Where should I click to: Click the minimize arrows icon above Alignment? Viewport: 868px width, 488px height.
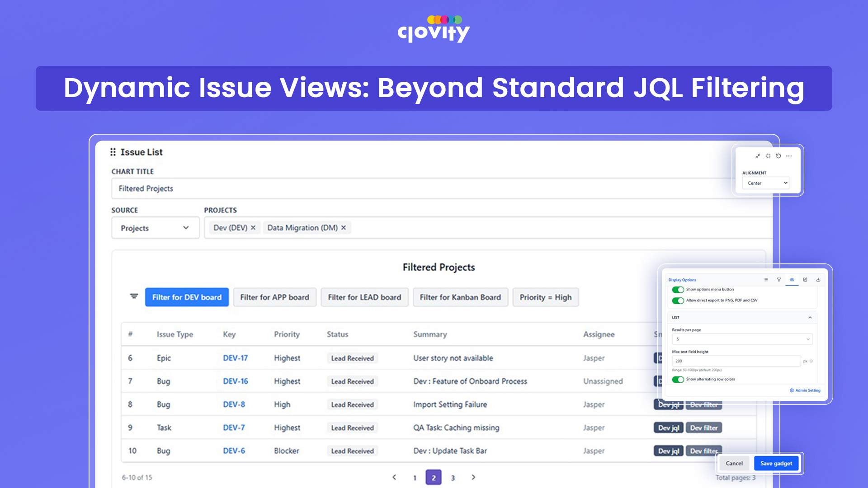pos(758,156)
